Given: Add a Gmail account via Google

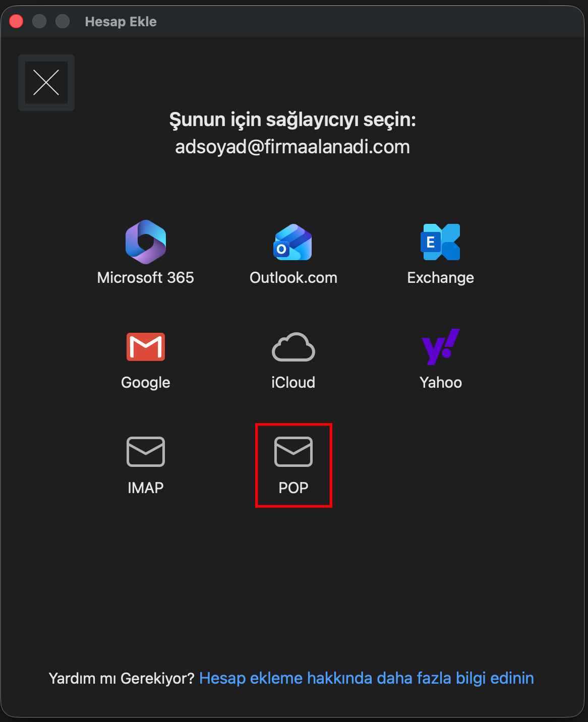Looking at the screenshot, I should (145, 358).
